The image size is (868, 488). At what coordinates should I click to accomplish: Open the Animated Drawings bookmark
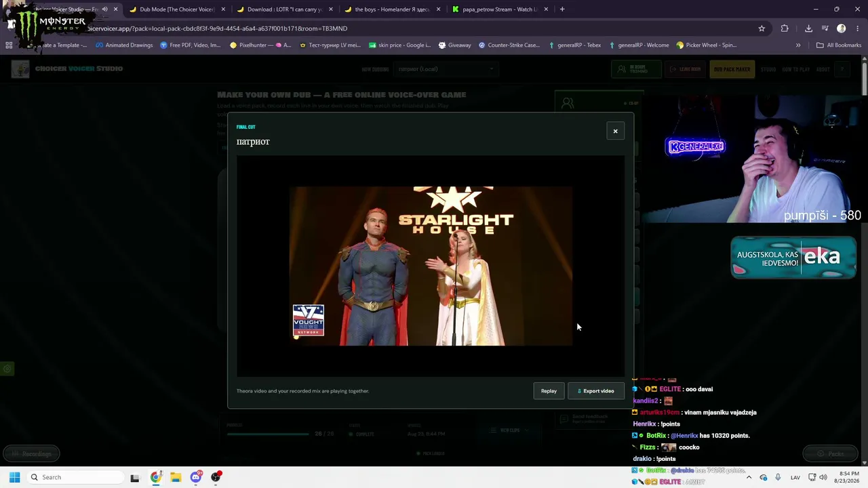tap(124, 45)
